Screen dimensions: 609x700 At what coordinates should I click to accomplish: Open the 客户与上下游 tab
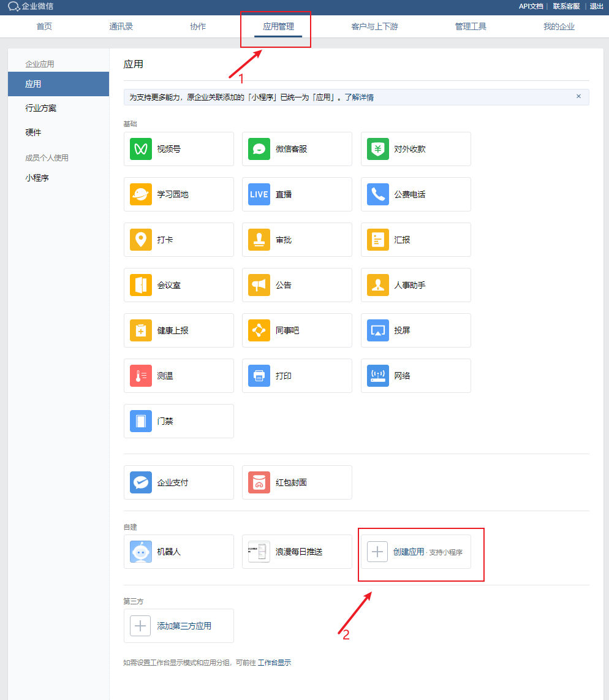[375, 26]
